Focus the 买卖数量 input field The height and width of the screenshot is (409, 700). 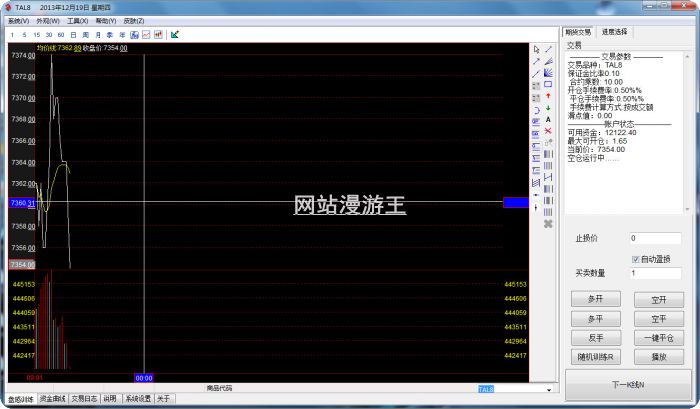click(655, 273)
